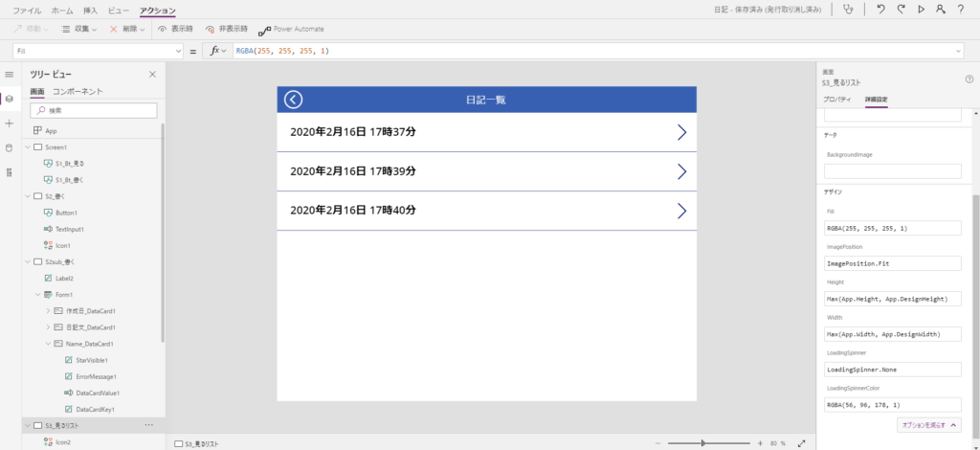Viewport: 980px width, 450px height.
Task: Open the 挿入 menu tab
Action: click(x=90, y=10)
